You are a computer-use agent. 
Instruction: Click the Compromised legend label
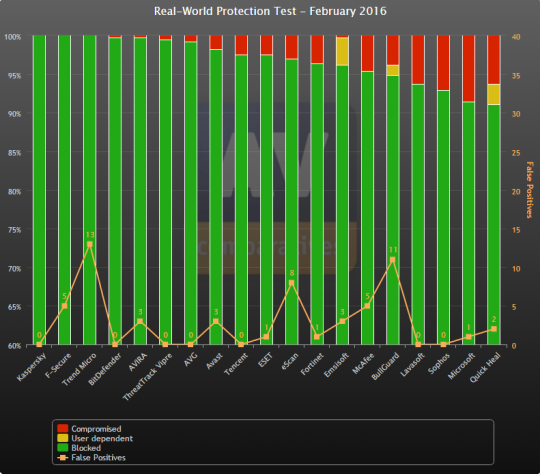96,429
